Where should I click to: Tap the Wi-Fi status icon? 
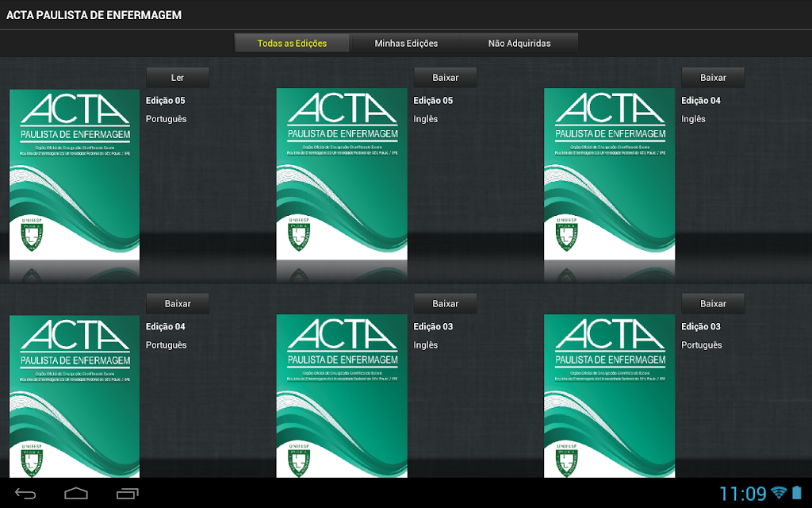click(x=779, y=492)
